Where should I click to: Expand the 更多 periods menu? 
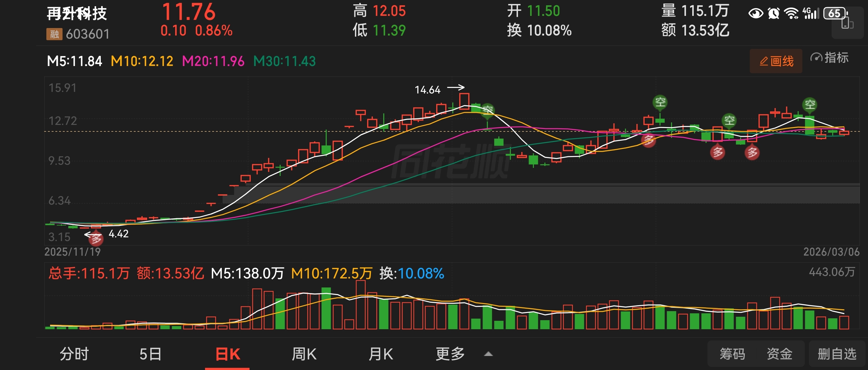click(x=450, y=354)
